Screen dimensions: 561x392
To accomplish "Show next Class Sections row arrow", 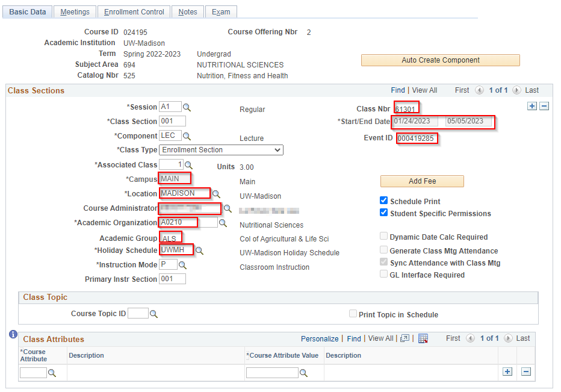I will [x=516, y=90].
